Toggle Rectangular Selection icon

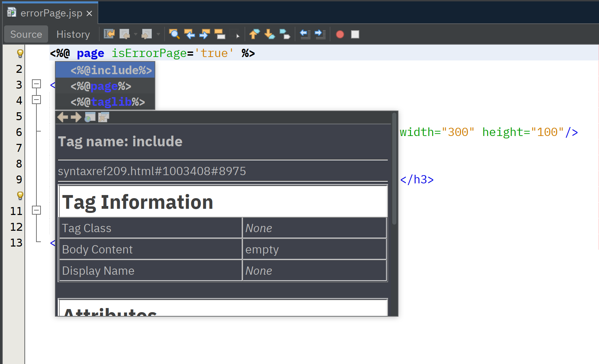click(235, 34)
